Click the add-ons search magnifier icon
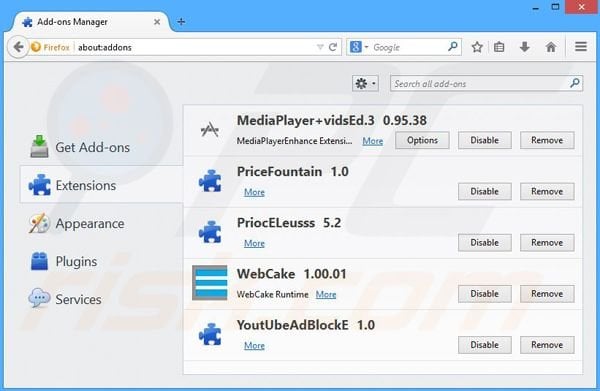The height and width of the screenshot is (391, 600). click(x=574, y=83)
